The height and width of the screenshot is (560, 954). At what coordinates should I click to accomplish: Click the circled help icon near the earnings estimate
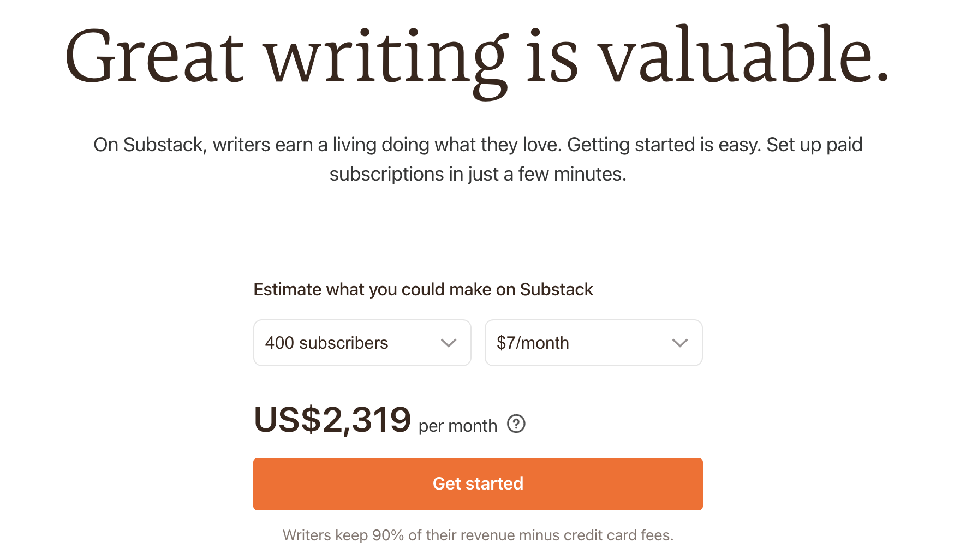[516, 424]
